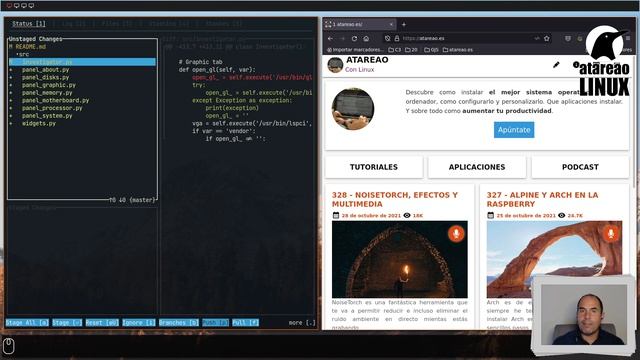Show site security padlock info
The image size is (640, 360).
pyautogui.click(x=396, y=38)
